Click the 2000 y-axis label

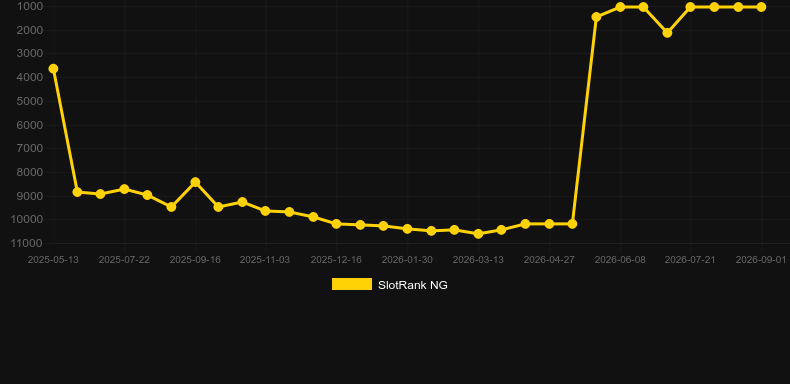click(x=30, y=30)
